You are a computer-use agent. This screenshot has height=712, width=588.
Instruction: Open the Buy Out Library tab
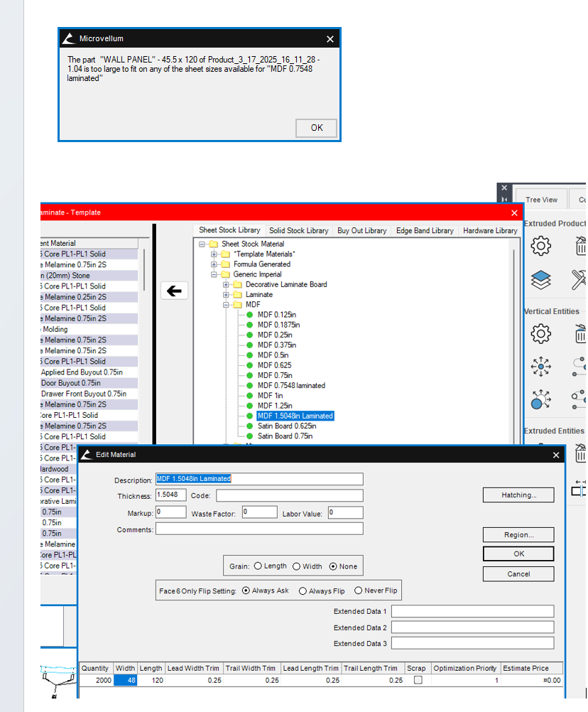point(361,231)
